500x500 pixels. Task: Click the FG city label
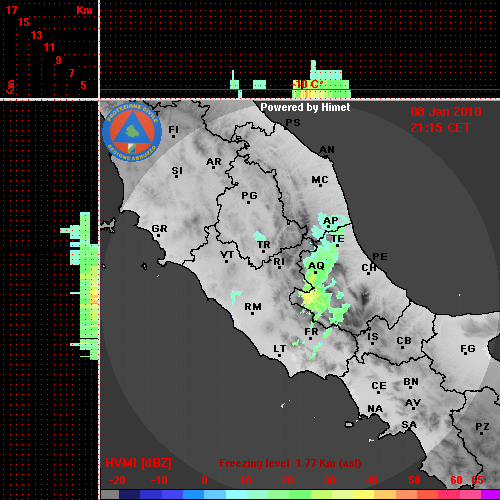click(468, 349)
